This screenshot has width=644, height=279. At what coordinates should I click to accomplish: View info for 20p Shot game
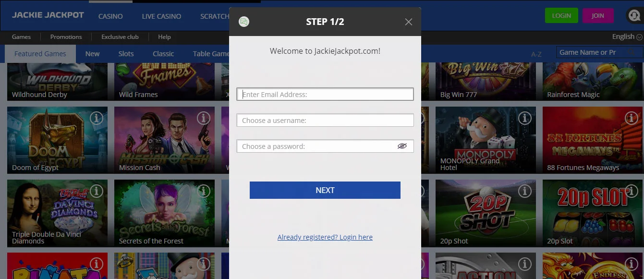click(x=524, y=191)
